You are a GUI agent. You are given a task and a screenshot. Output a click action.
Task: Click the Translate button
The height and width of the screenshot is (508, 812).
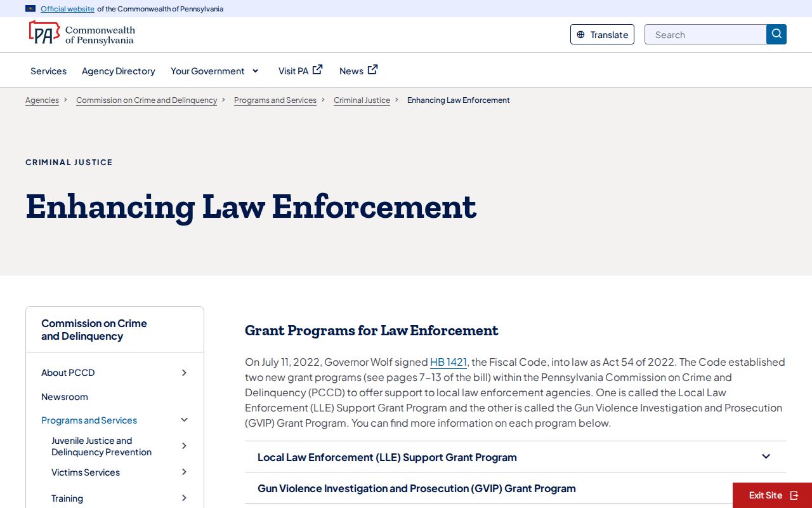click(x=602, y=34)
